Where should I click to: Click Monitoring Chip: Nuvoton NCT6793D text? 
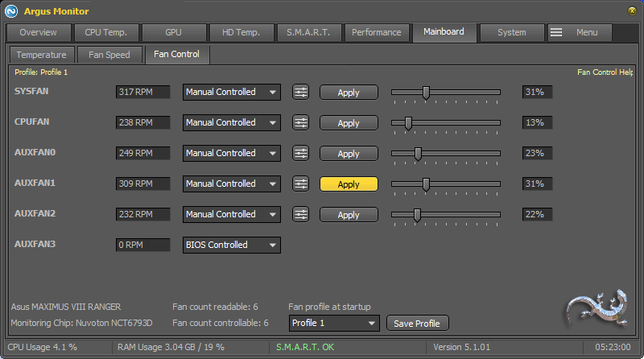click(x=81, y=323)
